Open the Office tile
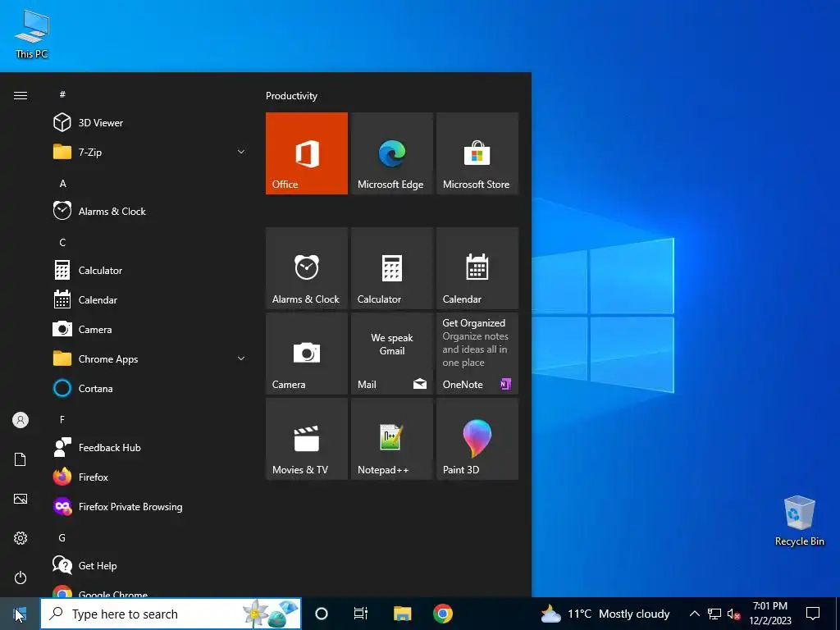The width and height of the screenshot is (840, 630). point(307,153)
